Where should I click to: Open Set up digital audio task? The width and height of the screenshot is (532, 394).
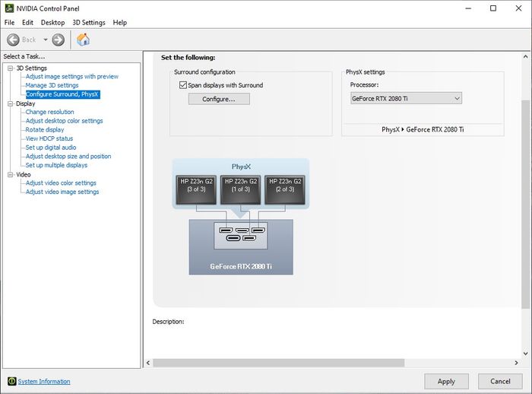pos(51,148)
